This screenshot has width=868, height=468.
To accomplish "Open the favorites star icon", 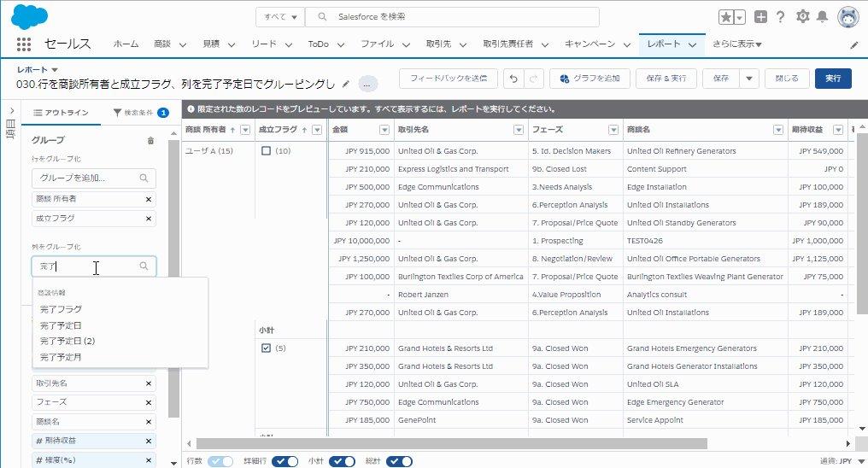I will (725, 17).
